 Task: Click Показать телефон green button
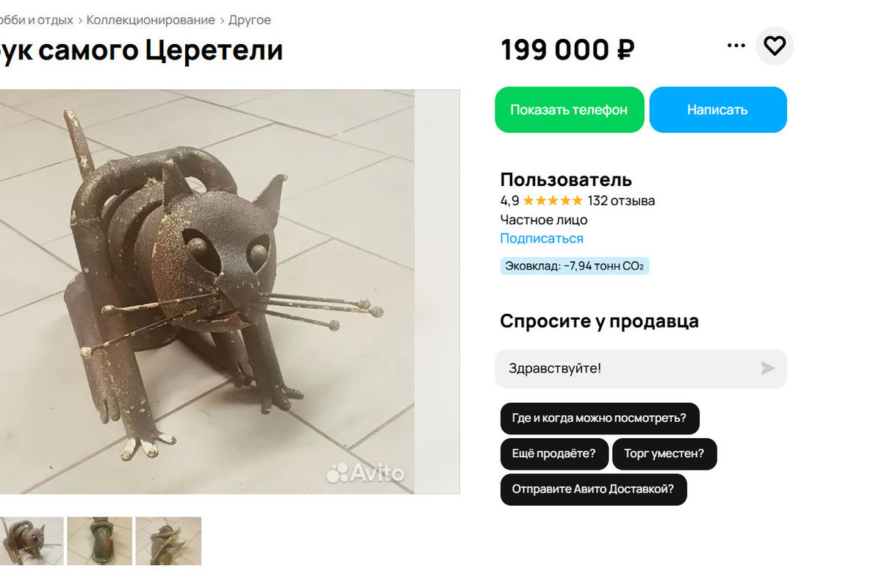tap(569, 110)
